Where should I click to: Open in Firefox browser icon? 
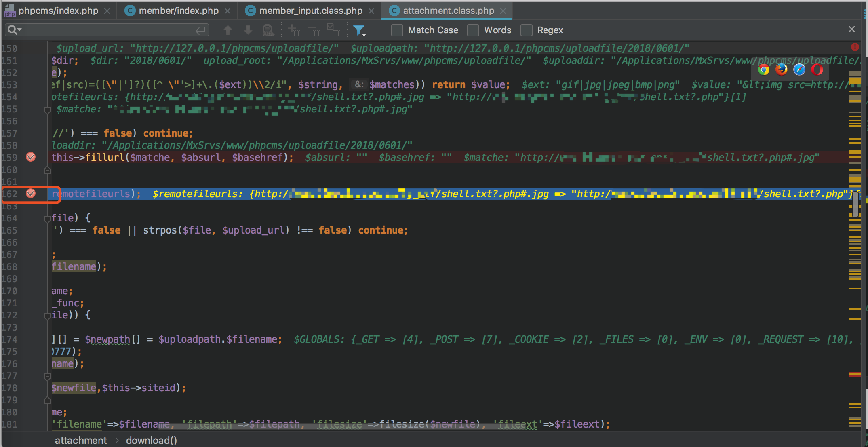781,70
